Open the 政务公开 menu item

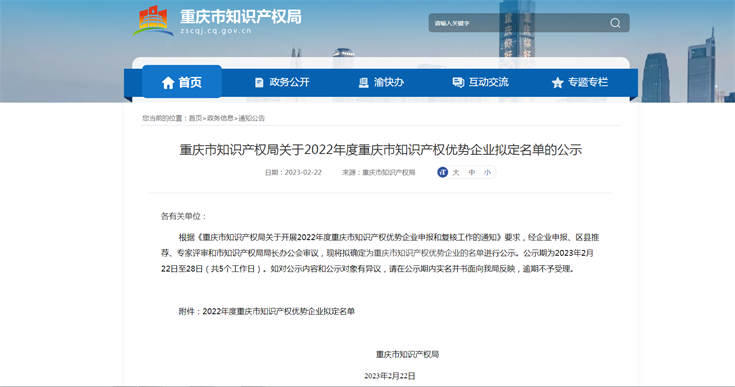click(282, 82)
